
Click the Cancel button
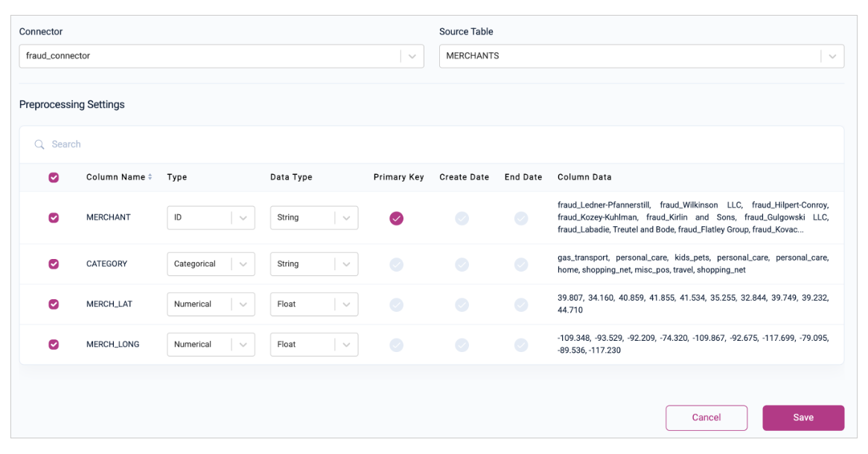pos(706,418)
